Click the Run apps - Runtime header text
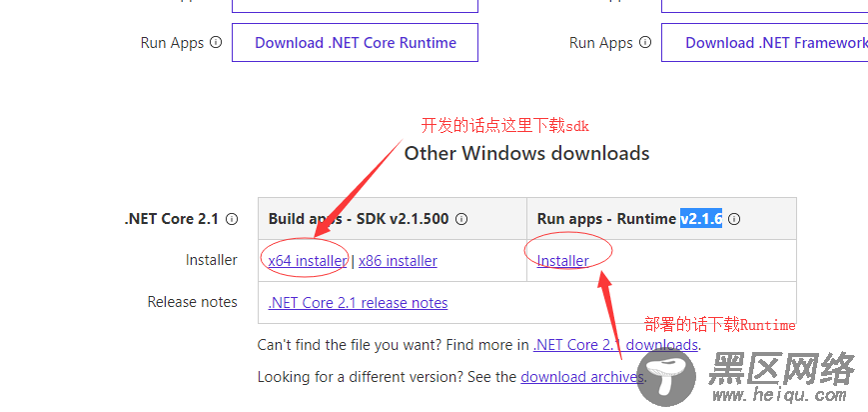Screen dimensions: 868x412 click(606, 219)
